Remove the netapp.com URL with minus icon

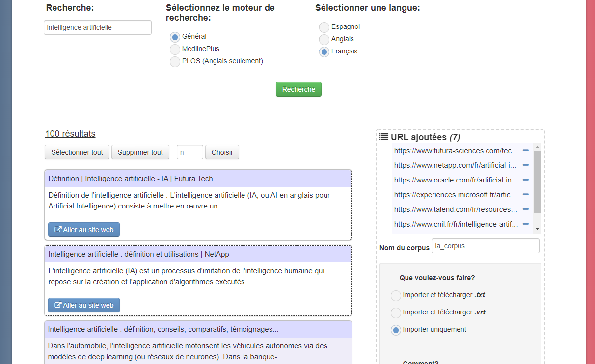[525, 165]
